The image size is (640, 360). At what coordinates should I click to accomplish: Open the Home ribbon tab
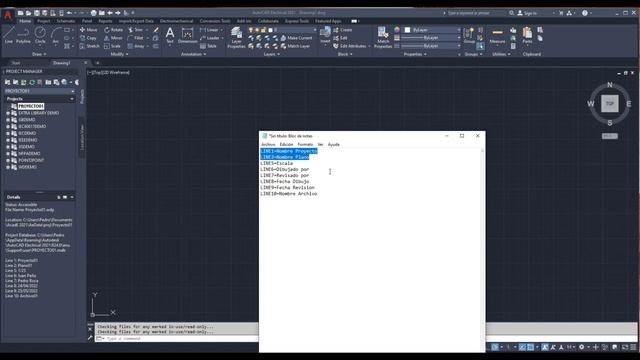(x=25, y=21)
